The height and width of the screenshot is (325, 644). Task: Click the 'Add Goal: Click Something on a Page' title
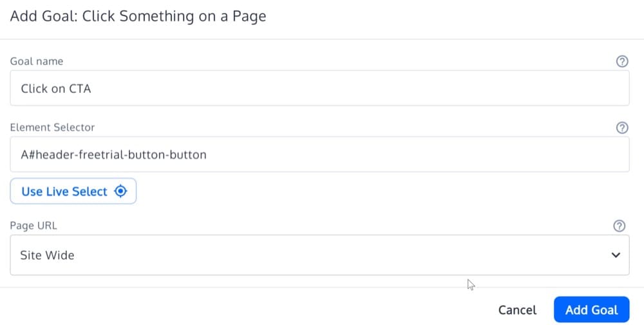coord(138,16)
